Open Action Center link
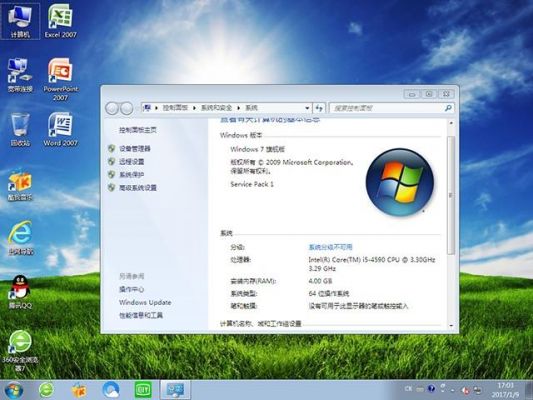The image size is (533, 400). [132, 289]
